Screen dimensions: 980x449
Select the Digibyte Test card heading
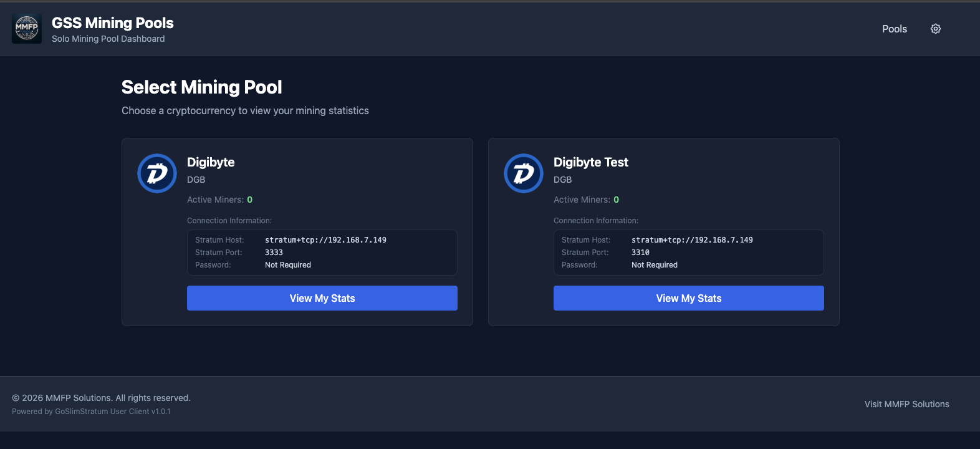tap(590, 162)
